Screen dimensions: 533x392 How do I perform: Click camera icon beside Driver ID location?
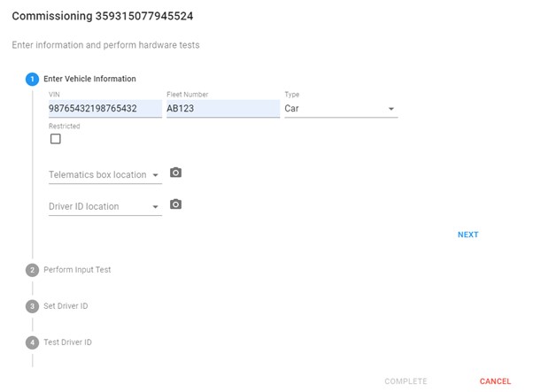pos(175,204)
